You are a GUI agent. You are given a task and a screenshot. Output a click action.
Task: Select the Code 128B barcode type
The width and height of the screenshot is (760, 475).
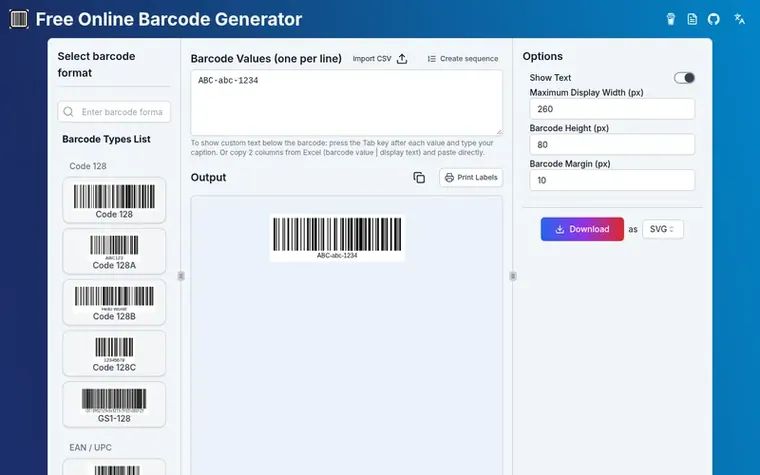[x=114, y=302]
